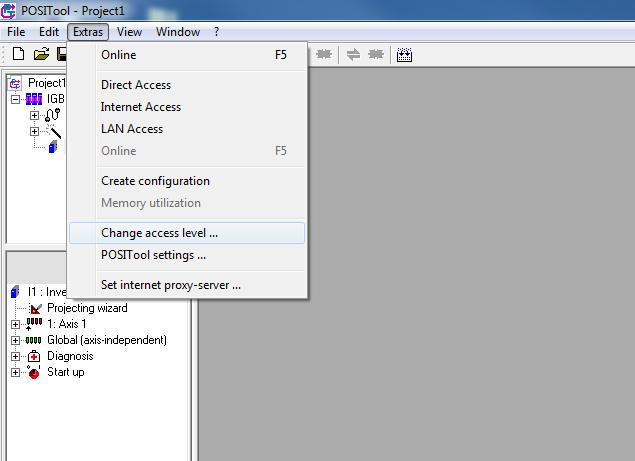Click the greyed Memory utilization entry

[x=187, y=203]
